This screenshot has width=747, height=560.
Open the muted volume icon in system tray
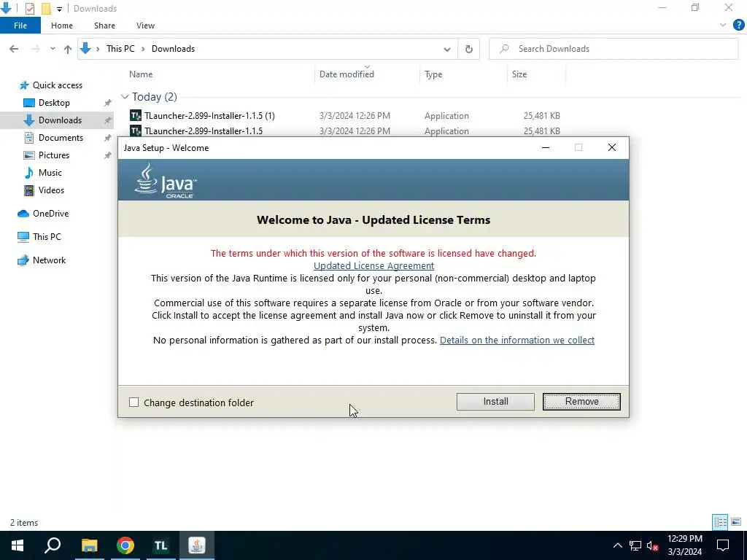tap(653, 545)
